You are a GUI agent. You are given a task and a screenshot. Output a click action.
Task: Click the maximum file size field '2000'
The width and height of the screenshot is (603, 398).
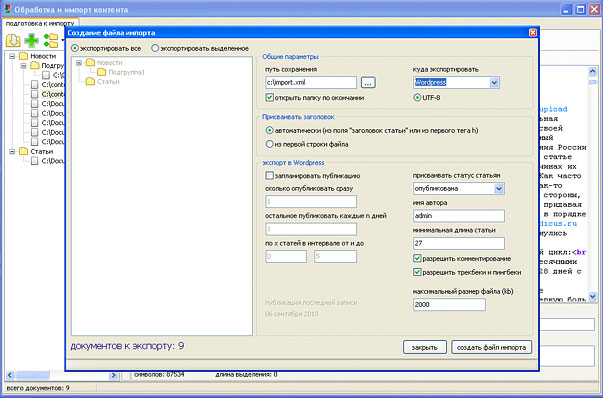coord(449,304)
